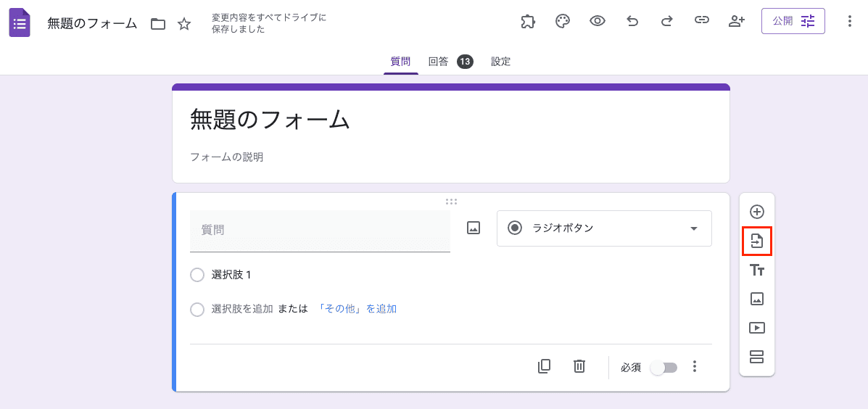Select the 選択肢 1 radio button

(x=197, y=275)
